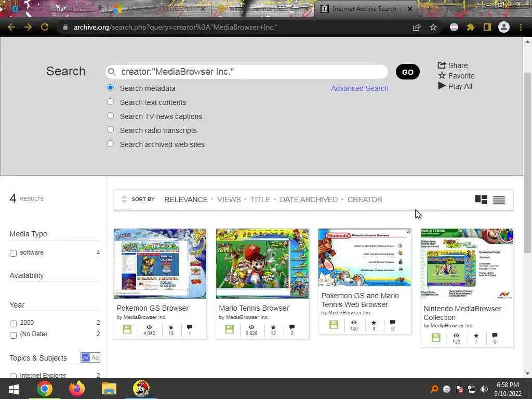
Task: Open Windows Start menu
Action: pos(14,389)
